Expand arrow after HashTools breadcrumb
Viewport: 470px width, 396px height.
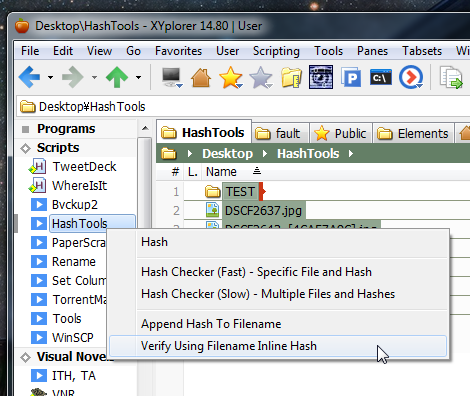[x=351, y=154]
